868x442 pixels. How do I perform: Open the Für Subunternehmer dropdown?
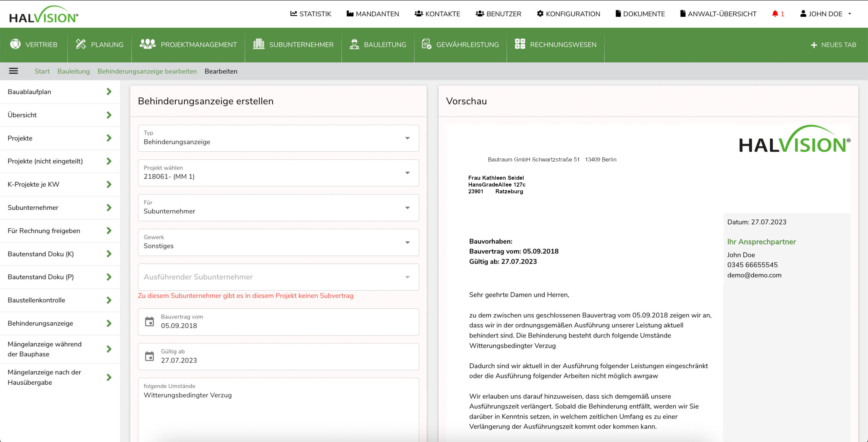(278, 208)
